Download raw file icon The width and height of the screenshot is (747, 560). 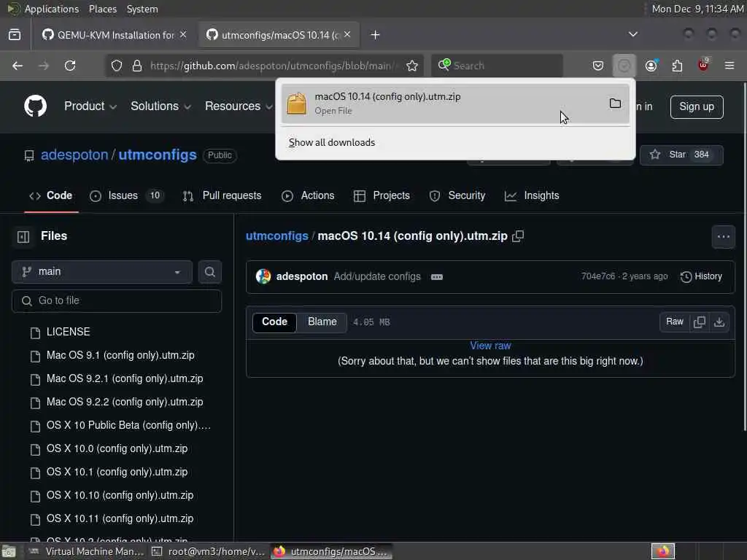[x=719, y=322]
